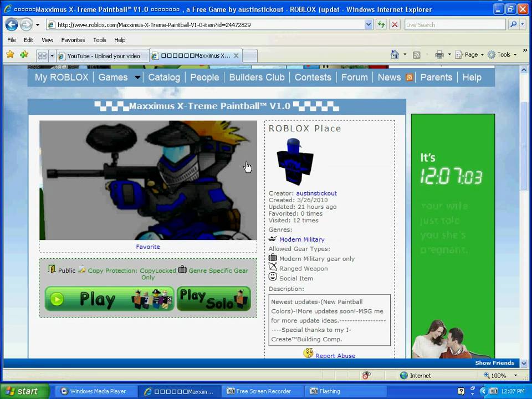This screenshot has height=399, width=532.
Task: Show Quick Tabs grid icon
Action: click(43, 55)
